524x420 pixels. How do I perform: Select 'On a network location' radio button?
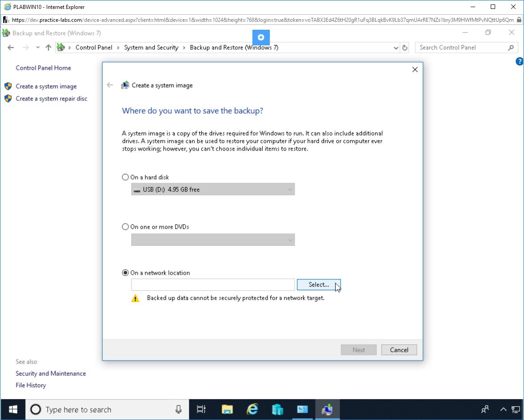(x=125, y=272)
